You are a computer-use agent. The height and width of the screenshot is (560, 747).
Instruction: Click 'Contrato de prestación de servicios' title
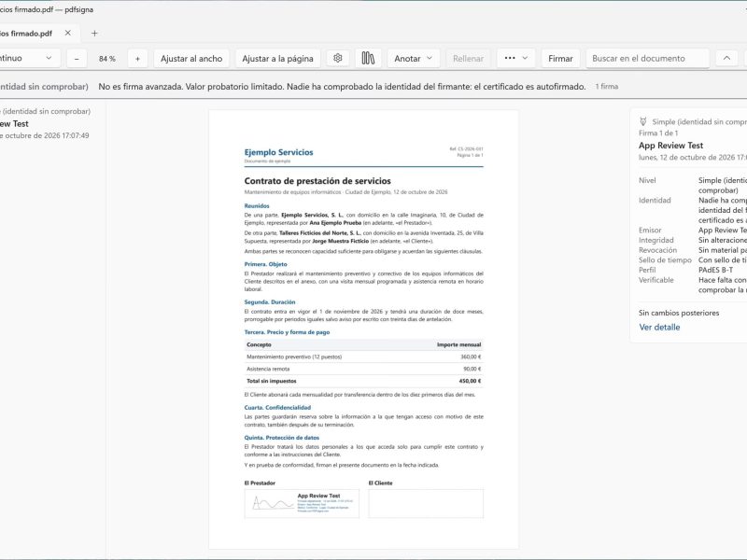[317, 181]
